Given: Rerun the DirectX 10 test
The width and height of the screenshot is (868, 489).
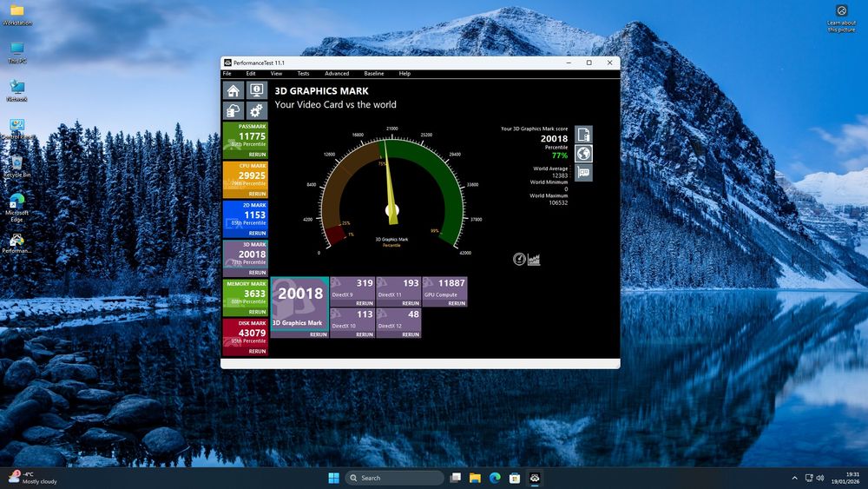Looking at the screenshot, I should tap(365, 334).
